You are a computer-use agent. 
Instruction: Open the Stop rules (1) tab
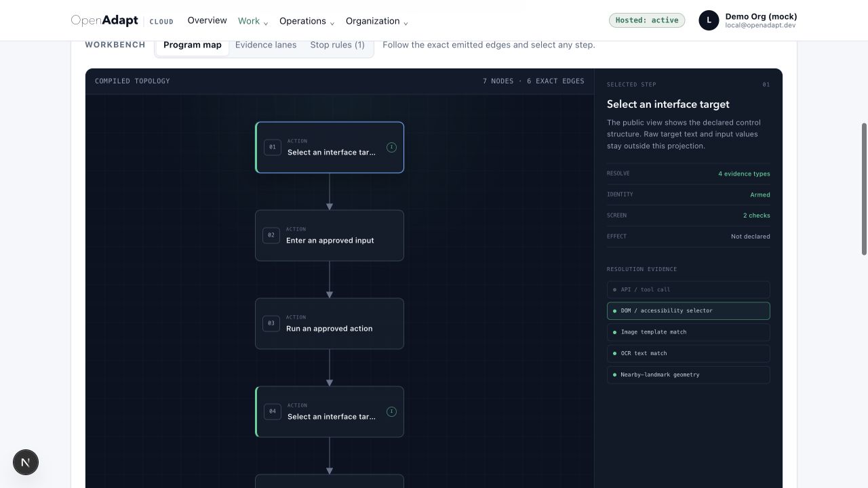[x=337, y=45]
